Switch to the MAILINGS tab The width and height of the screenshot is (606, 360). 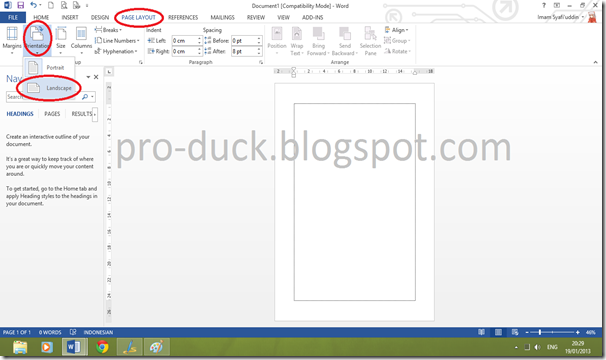click(x=222, y=17)
